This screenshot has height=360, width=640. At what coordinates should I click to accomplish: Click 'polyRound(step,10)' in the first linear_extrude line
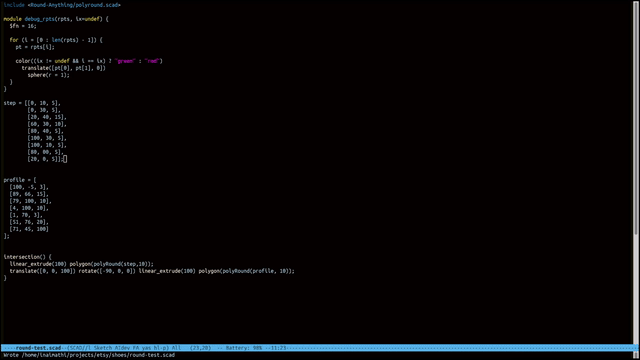[121, 264]
